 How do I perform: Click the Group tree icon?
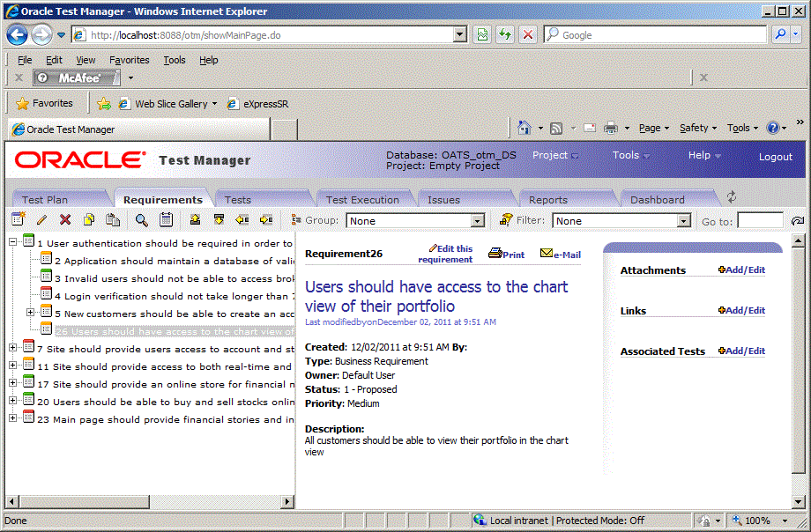pos(296,219)
